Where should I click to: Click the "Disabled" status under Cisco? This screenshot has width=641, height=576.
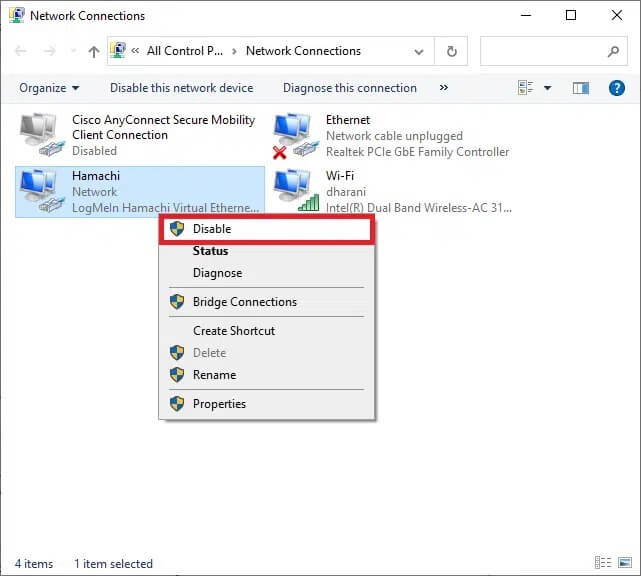pos(94,151)
